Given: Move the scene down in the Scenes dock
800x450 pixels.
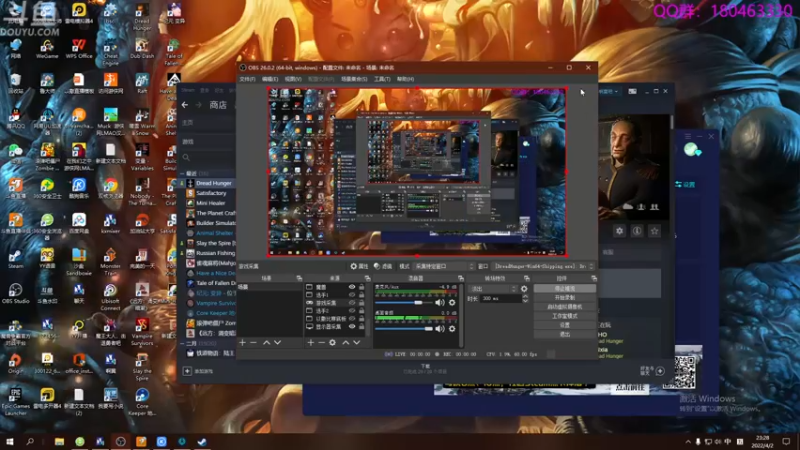Looking at the screenshot, I should [x=278, y=342].
